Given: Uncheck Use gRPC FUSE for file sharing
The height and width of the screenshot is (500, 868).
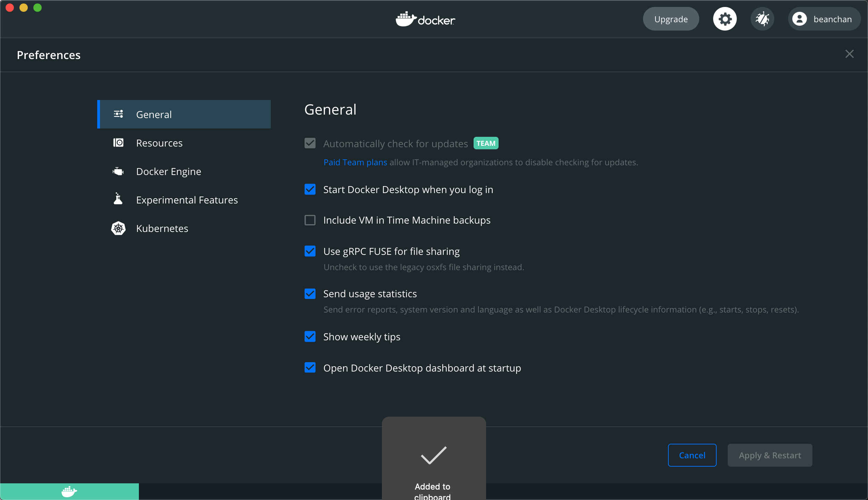Looking at the screenshot, I should coord(310,251).
